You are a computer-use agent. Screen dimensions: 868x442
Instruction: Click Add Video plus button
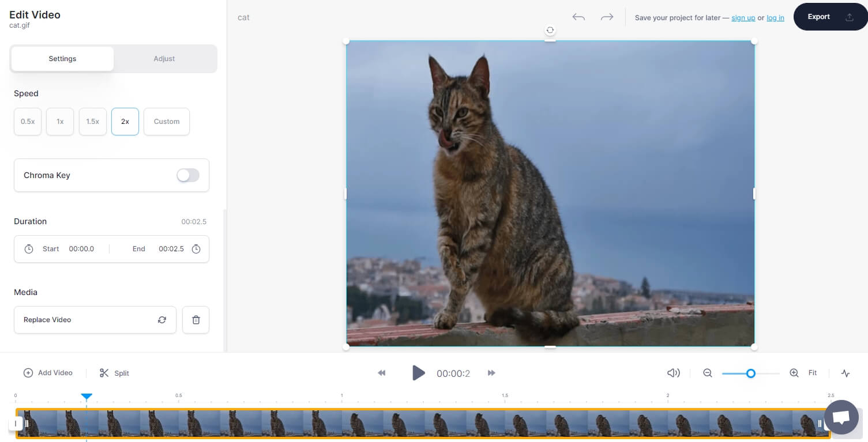tap(48, 373)
